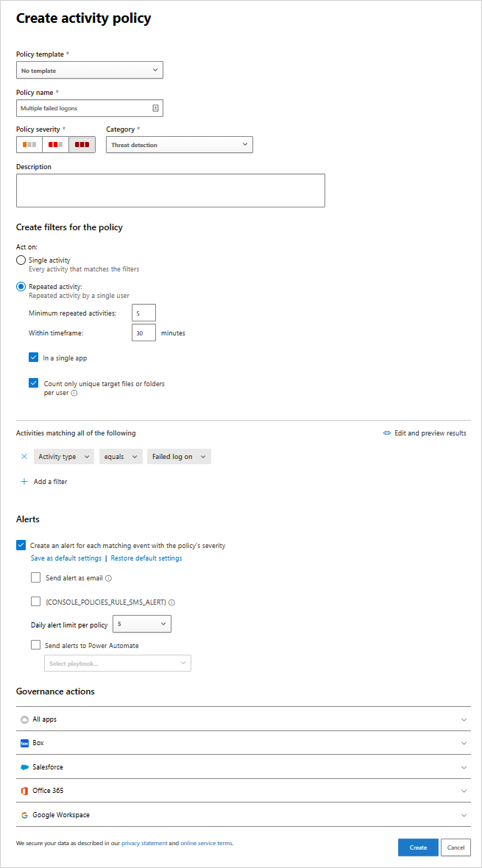Open the Daily alert limit per policy dropdown

coord(141,625)
